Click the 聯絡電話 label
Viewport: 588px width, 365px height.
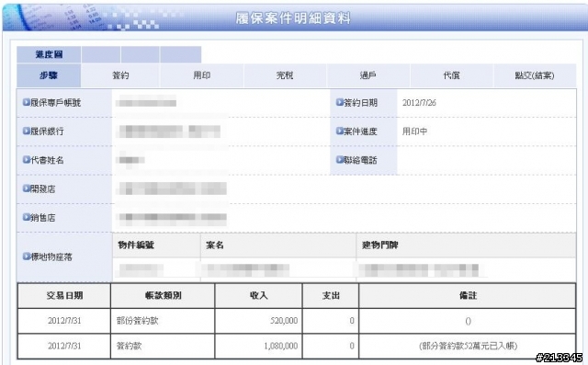click(x=360, y=160)
